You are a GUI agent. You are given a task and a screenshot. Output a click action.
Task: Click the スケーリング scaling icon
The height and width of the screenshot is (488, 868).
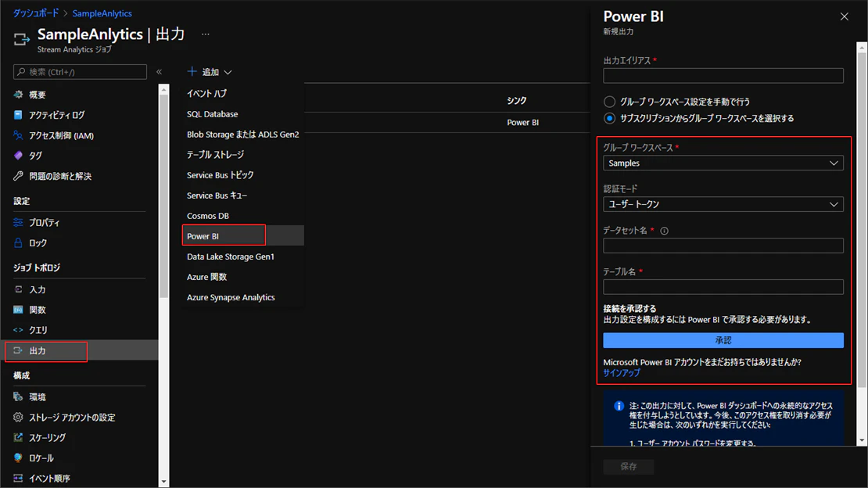click(18, 438)
